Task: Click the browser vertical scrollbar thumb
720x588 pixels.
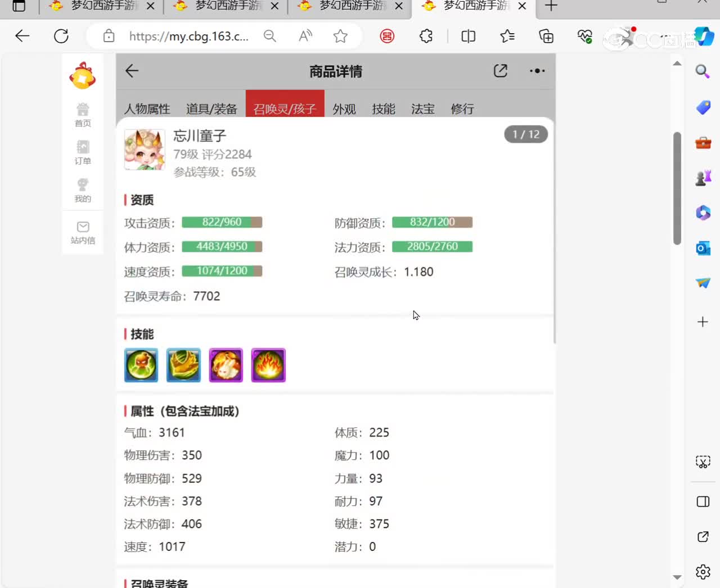Action: [677, 188]
